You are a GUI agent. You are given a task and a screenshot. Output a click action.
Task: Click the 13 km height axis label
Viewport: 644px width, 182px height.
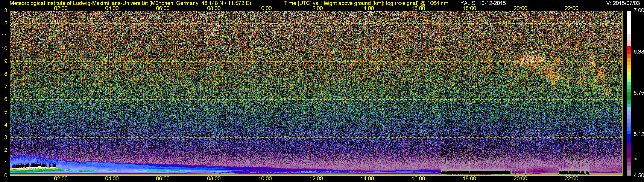coord(5,10)
